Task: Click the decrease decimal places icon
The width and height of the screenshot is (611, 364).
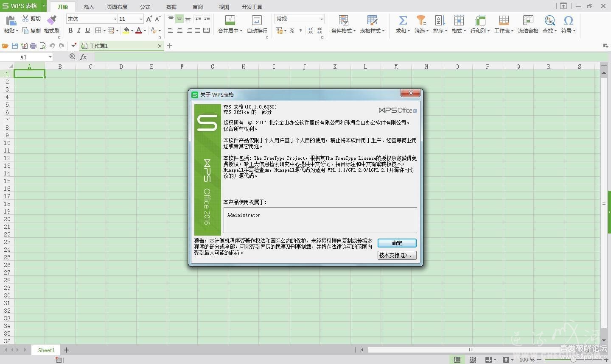Action: tap(320, 31)
